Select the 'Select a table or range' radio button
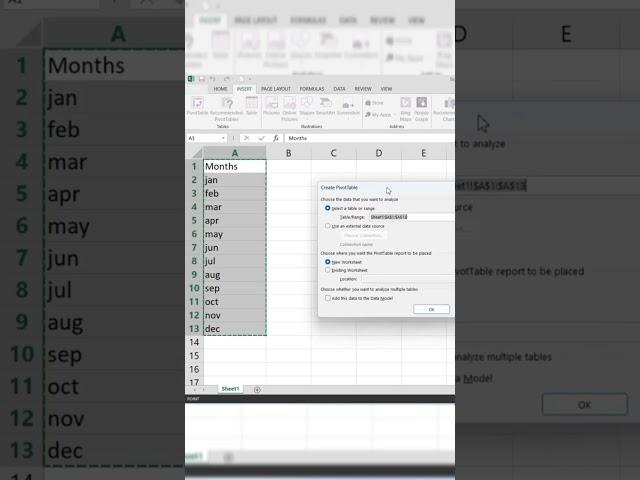This screenshot has width=640, height=480. click(327, 208)
